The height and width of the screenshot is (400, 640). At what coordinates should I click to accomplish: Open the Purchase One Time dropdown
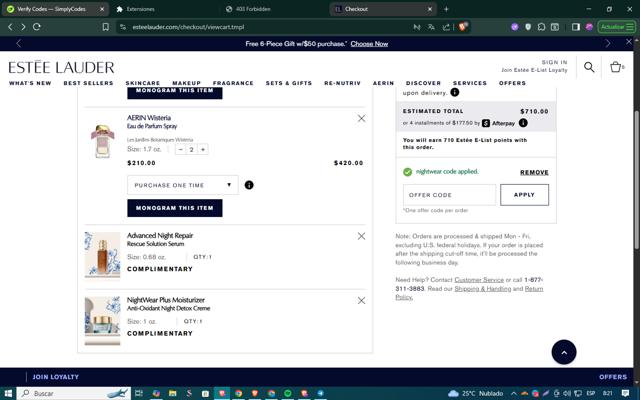[x=182, y=185]
